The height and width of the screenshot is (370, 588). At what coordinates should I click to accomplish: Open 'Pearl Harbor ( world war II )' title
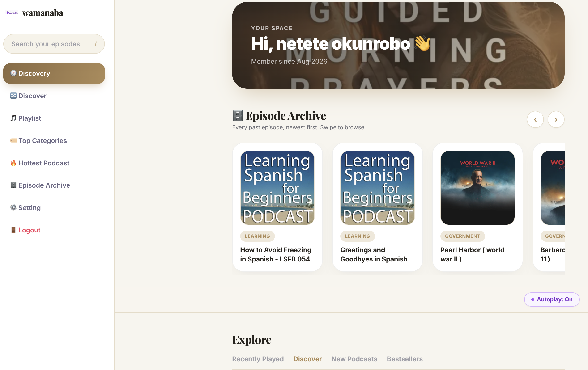tap(472, 254)
